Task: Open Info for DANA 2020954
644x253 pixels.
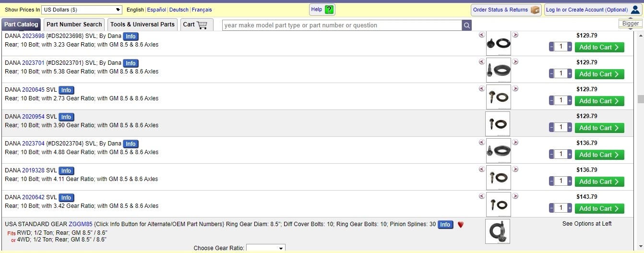Action: coord(66,117)
